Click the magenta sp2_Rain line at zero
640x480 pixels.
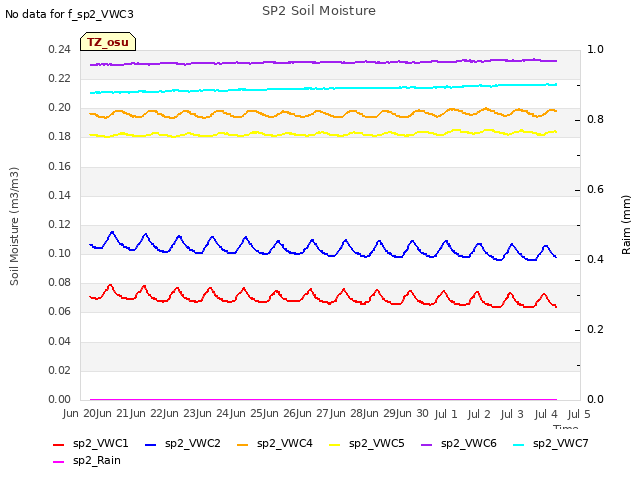[x=322, y=399]
